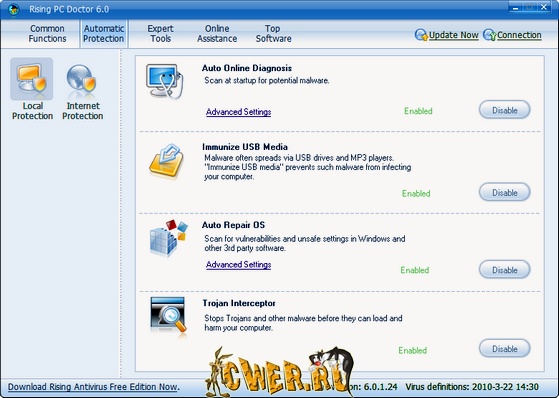
Task: Click the Rising PC Doctor title bar logo
Action: pyautogui.click(x=14, y=9)
